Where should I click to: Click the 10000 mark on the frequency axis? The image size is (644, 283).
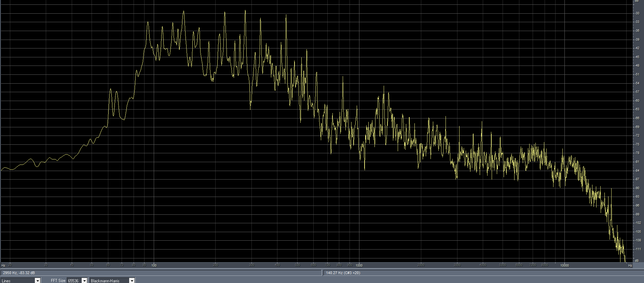click(x=564, y=265)
